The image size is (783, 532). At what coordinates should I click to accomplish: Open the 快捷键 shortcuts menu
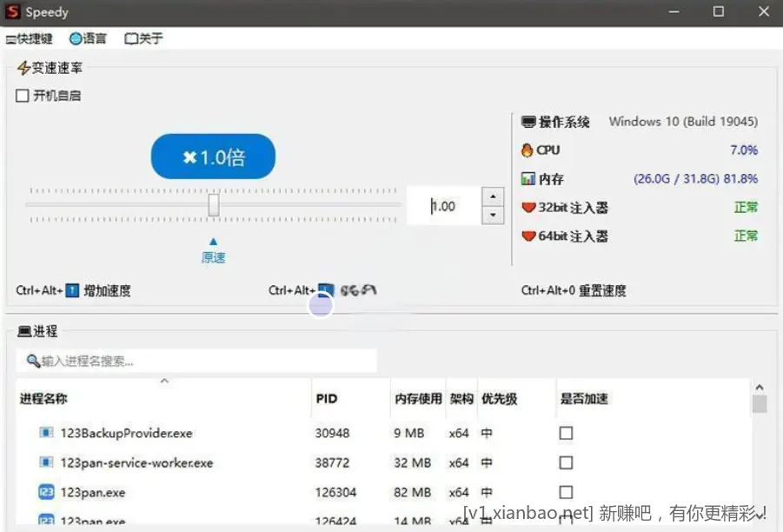pos(29,38)
